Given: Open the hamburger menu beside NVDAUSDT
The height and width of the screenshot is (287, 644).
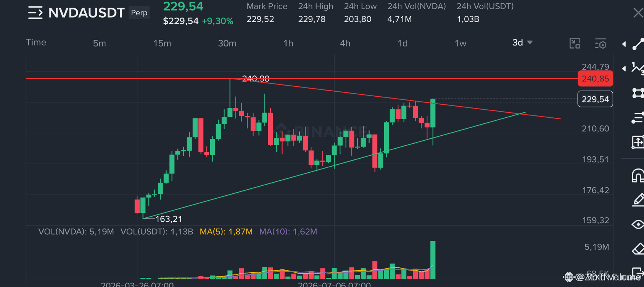Looking at the screenshot, I should (x=35, y=13).
